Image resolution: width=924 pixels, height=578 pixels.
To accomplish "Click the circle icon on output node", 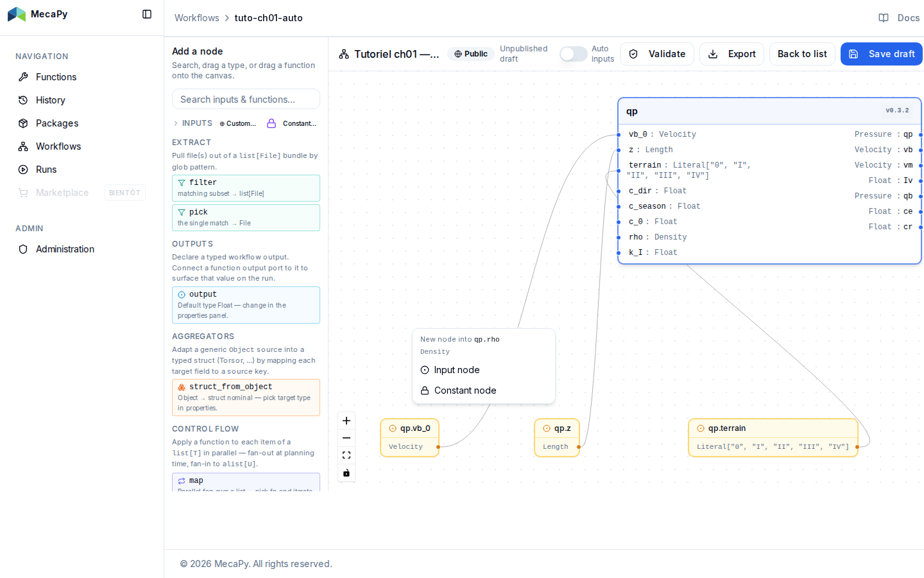I will 182,295.
